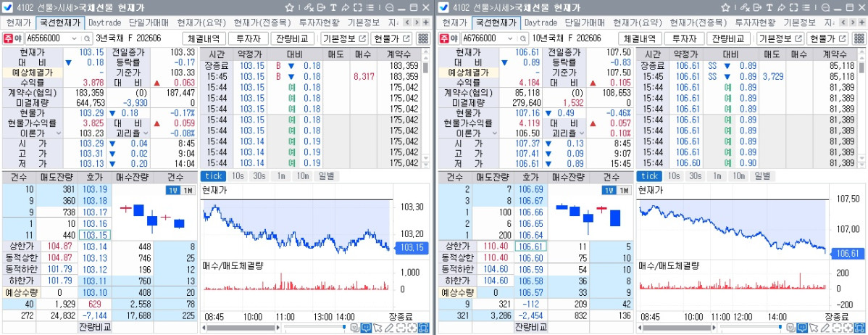Click font T icon in left window title bar

pos(334,8)
